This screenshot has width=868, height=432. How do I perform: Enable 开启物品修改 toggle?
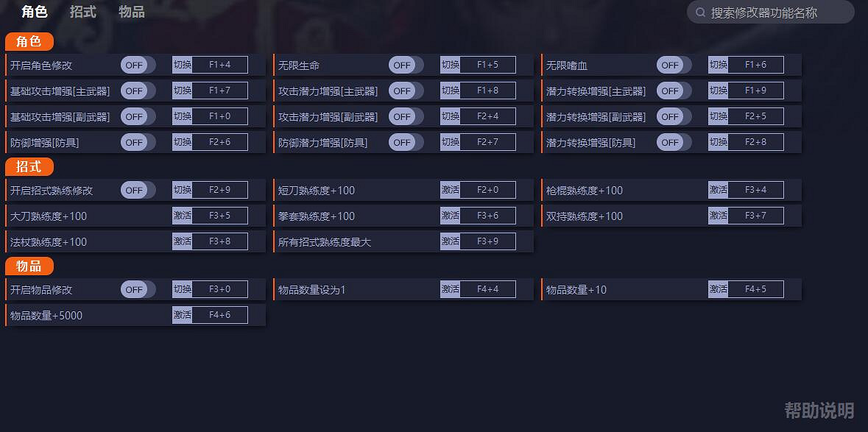[138, 289]
